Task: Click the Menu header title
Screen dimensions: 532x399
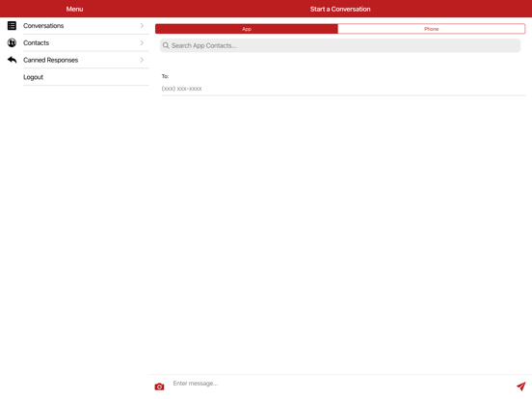Action: [74, 10]
